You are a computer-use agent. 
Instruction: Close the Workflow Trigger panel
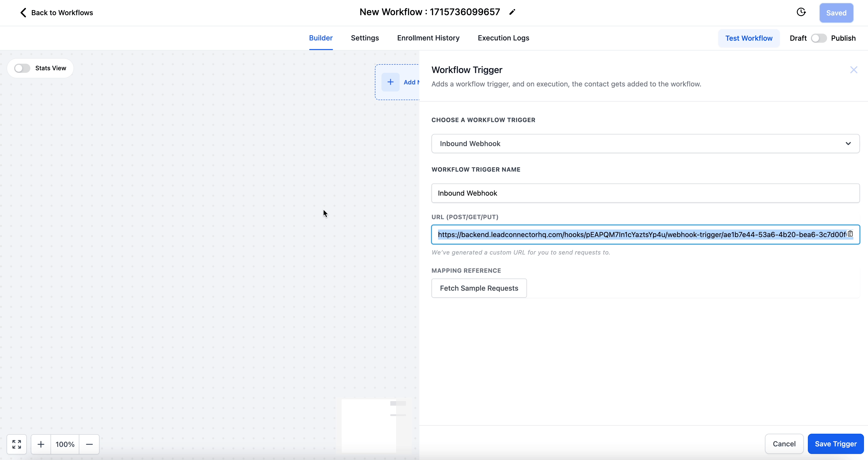point(854,70)
